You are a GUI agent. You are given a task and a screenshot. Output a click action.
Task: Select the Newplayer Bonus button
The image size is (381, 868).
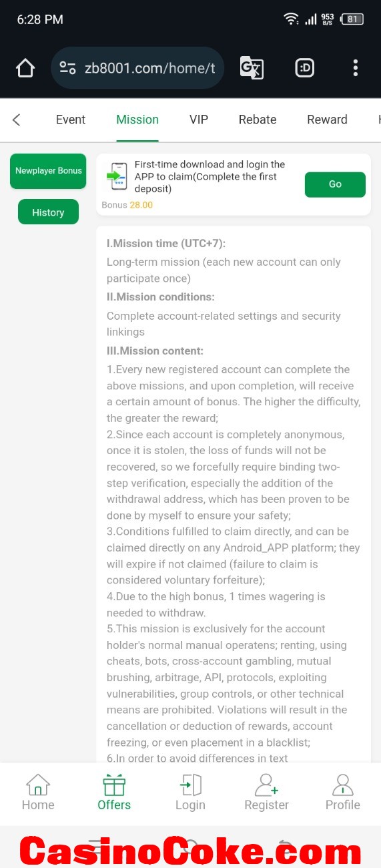click(x=48, y=171)
